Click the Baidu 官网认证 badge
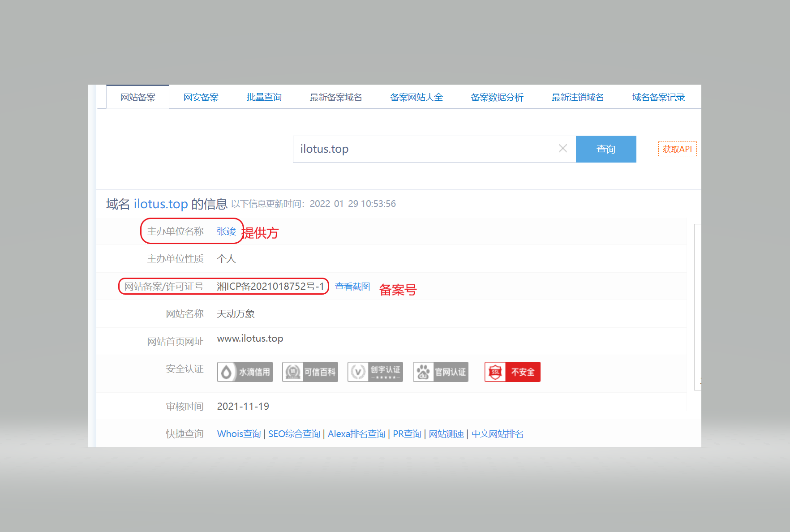The width and height of the screenshot is (790, 532). [x=440, y=372]
